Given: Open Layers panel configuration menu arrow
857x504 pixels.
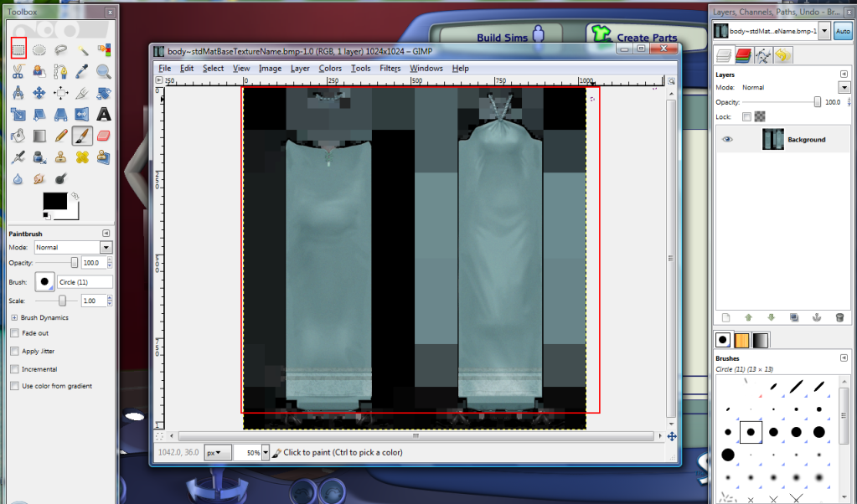Looking at the screenshot, I should 844,75.
